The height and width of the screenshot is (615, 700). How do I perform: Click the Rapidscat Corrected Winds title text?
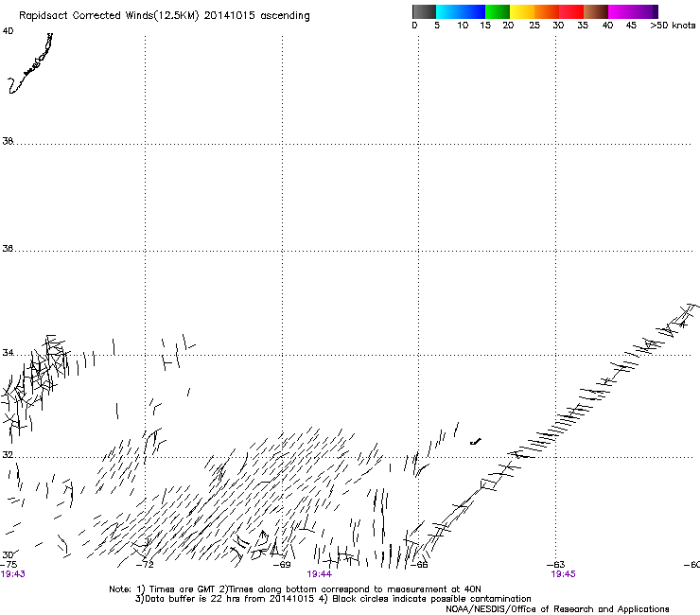(x=165, y=16)
